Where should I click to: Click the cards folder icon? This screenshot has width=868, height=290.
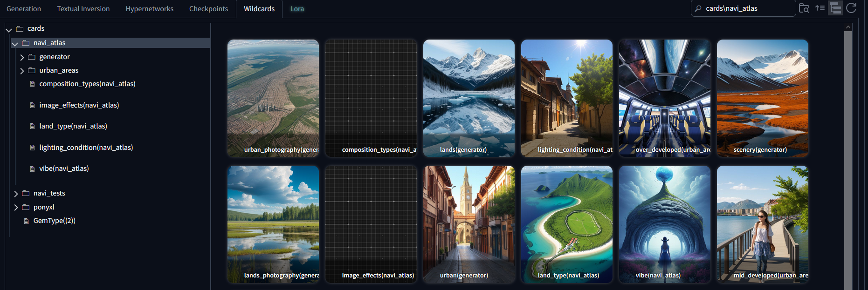(20, 29)
